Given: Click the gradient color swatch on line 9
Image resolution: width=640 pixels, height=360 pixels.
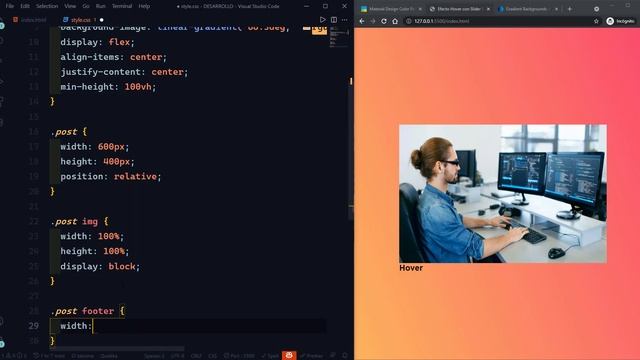Looking at the screenshot, I should tap(307, 28).
